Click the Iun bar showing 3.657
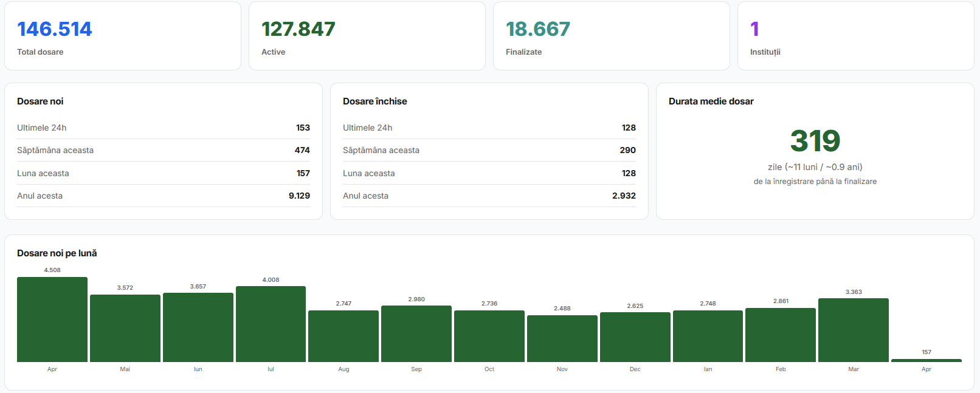 click(x=198, y=327)
